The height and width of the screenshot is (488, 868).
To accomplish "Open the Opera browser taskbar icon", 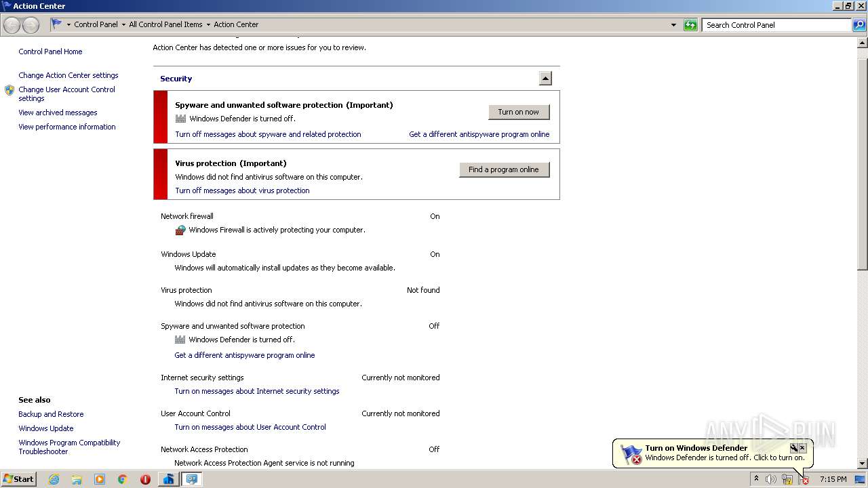I will point(145,479).
